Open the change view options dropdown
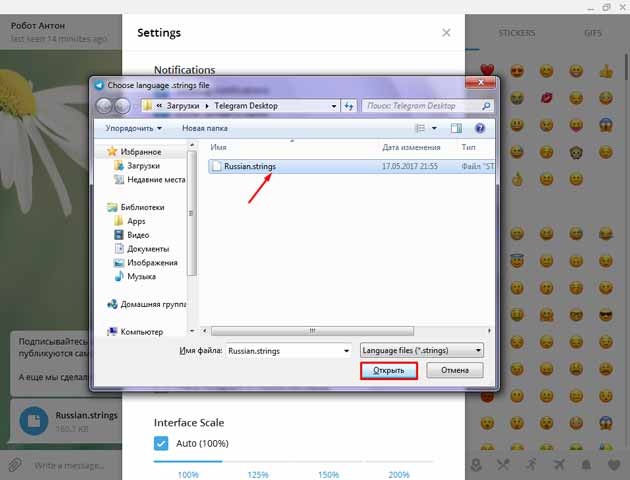Viewport: 630px width, 480px height. (434, 128)
